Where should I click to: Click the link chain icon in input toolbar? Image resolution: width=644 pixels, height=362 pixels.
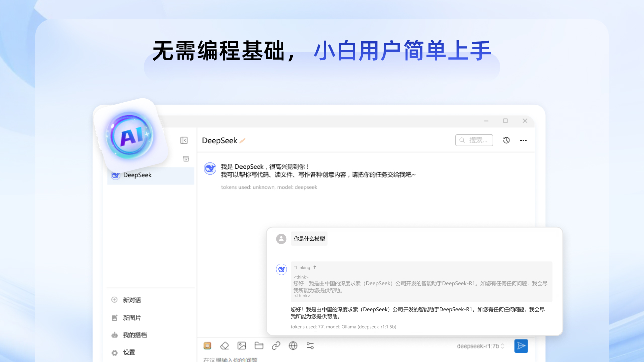[x=276, y=346]
